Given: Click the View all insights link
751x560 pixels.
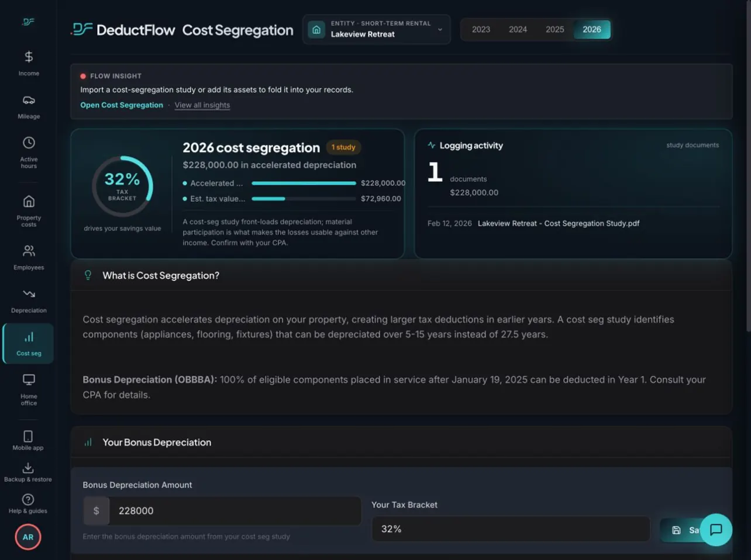Looking at the screenshot, I should 202,105.
